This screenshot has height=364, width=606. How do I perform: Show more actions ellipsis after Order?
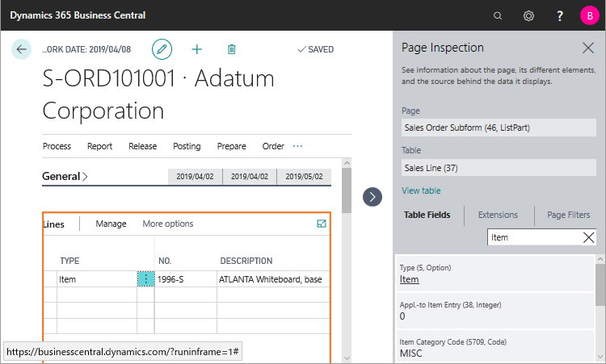297,146
